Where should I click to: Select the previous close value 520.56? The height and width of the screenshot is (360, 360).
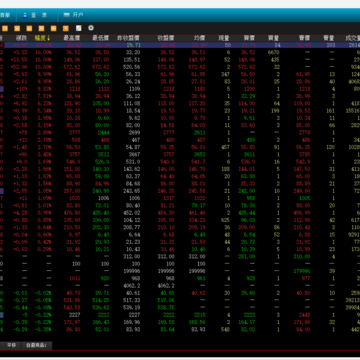(132, 67)
